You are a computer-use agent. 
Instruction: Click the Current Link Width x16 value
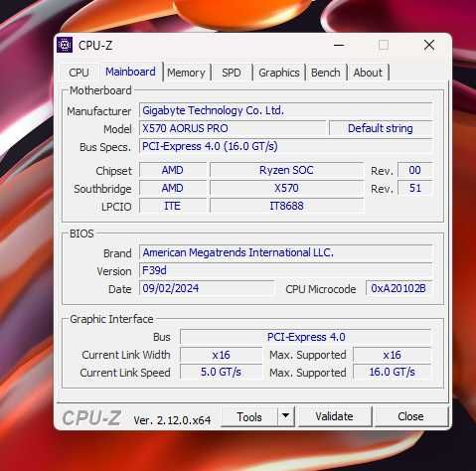(222, 355)
